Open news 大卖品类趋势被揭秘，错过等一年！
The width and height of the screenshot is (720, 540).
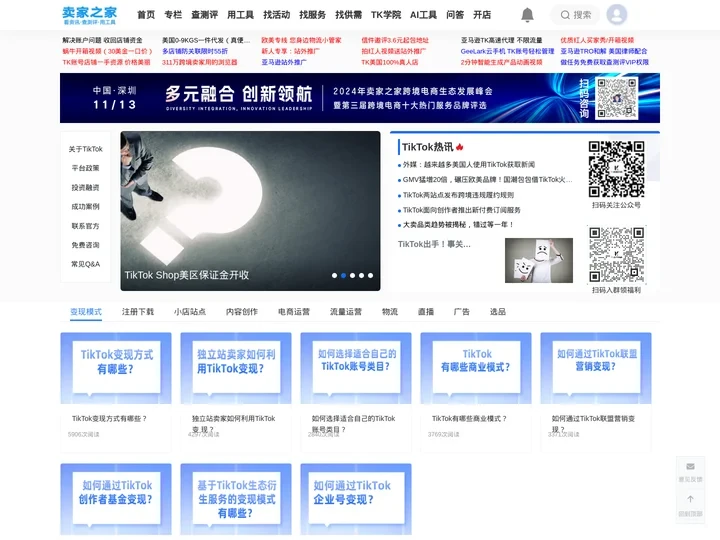coord(458,225)
